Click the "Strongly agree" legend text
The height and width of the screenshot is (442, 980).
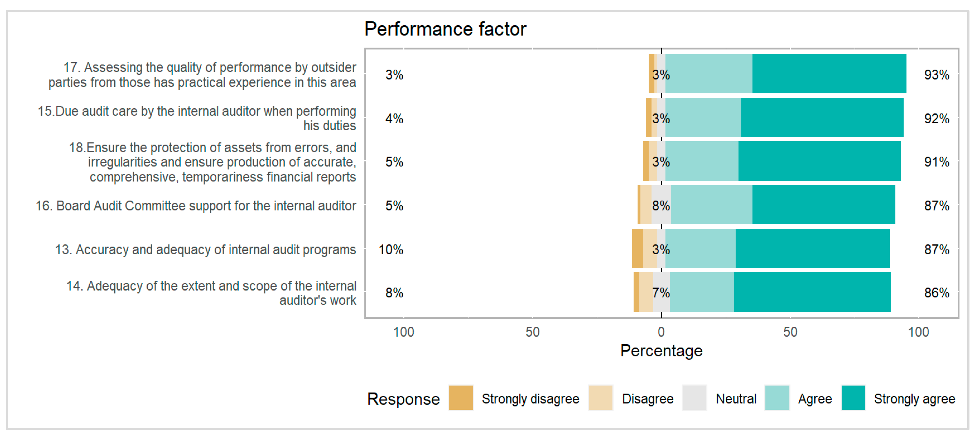point(914,399)
